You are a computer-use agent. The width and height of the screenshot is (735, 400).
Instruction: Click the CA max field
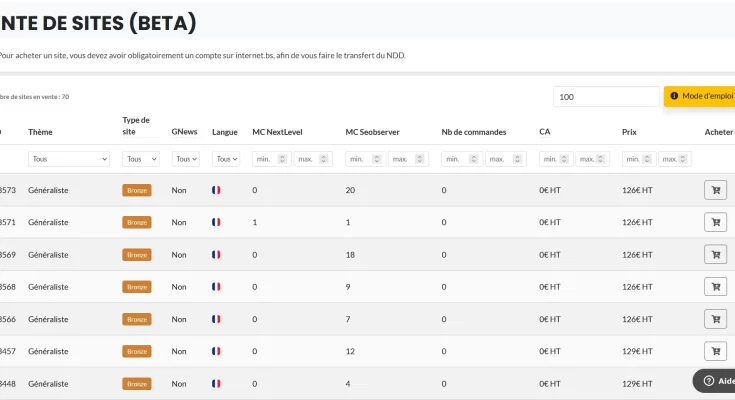592,159
